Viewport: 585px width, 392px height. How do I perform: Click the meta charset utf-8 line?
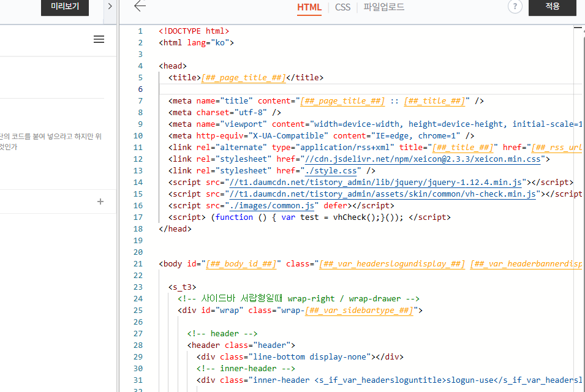tap(225, 113)
